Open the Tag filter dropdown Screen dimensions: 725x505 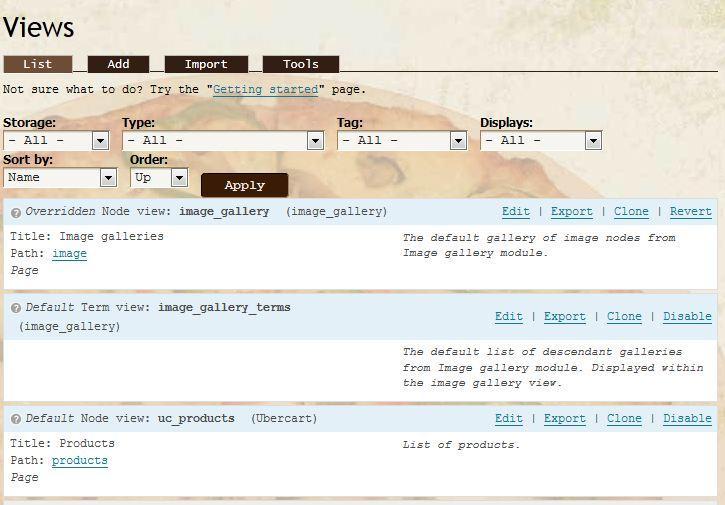[402, 141]
